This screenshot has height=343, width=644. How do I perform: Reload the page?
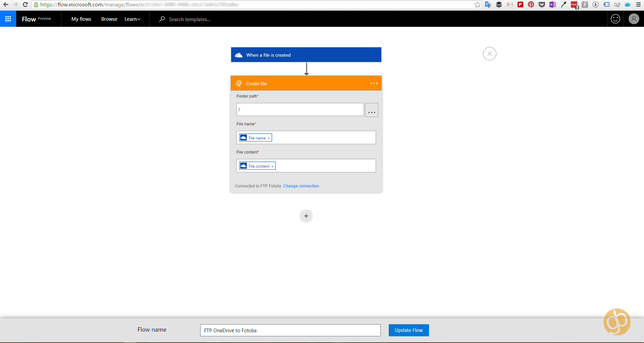25,5
